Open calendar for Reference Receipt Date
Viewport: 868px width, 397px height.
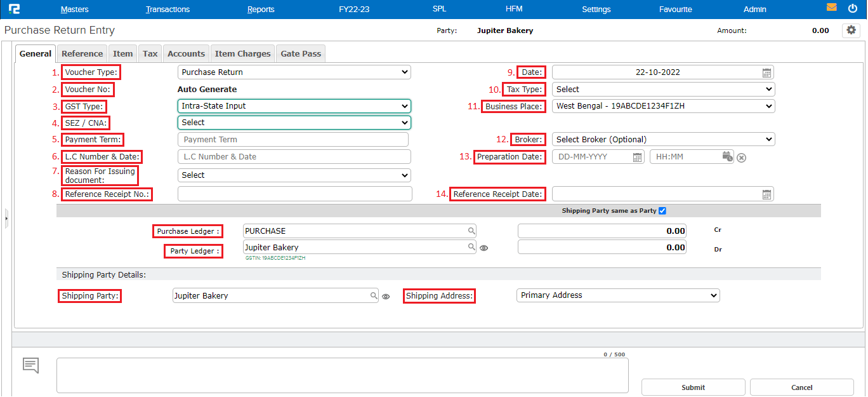[766, 194]
